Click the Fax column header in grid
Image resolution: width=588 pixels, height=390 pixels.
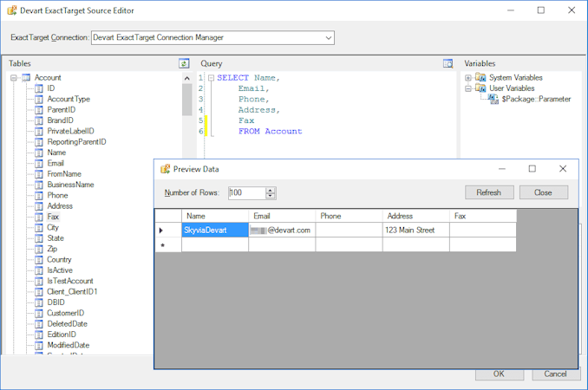483,216
